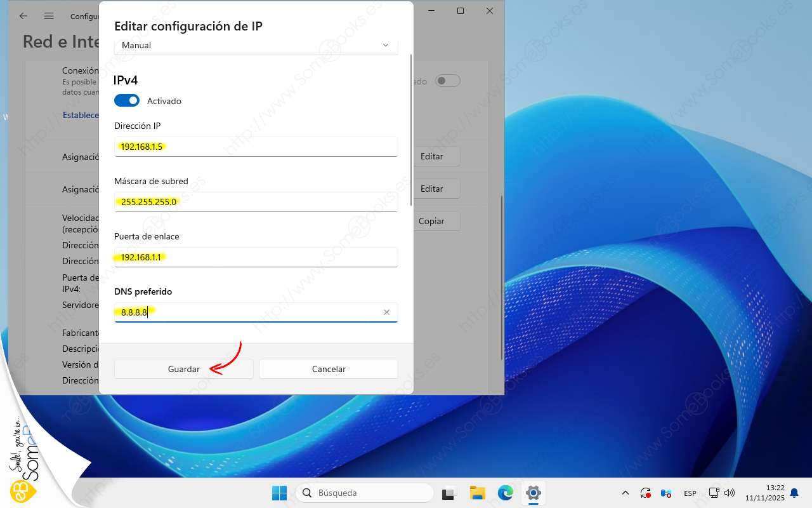Save the IP settings with Guardar
The height and width of the screenshot is (508, 812).
(x=183, y=369)
